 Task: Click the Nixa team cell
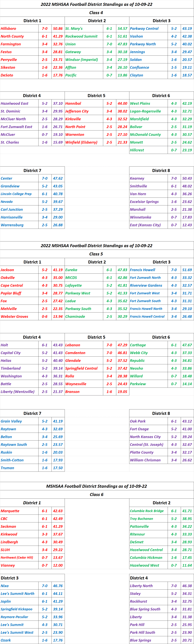pos(19,586)
